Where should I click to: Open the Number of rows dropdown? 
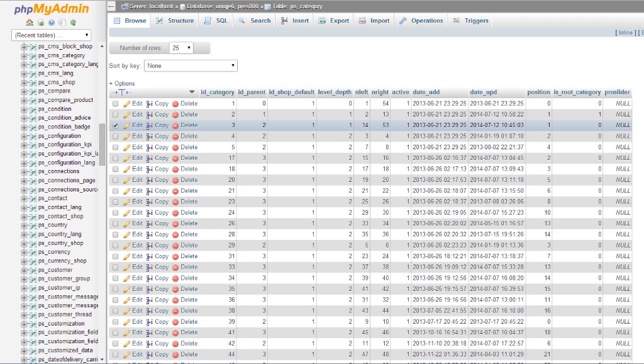pyautogui.click(x=182, y=48)
